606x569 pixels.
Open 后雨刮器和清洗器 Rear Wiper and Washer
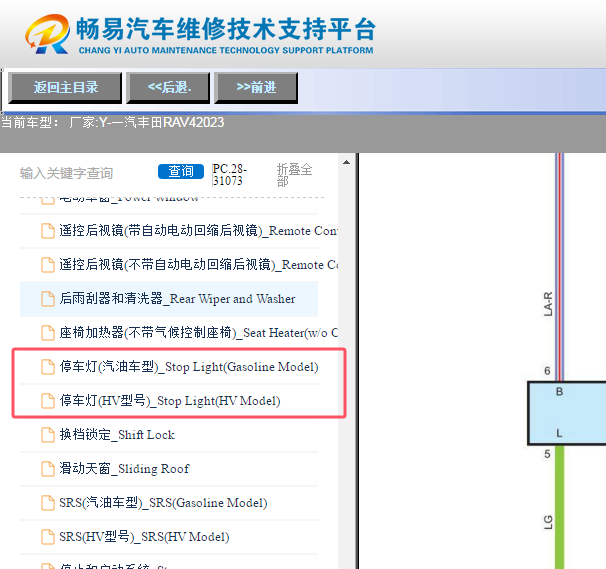[177, 299]
